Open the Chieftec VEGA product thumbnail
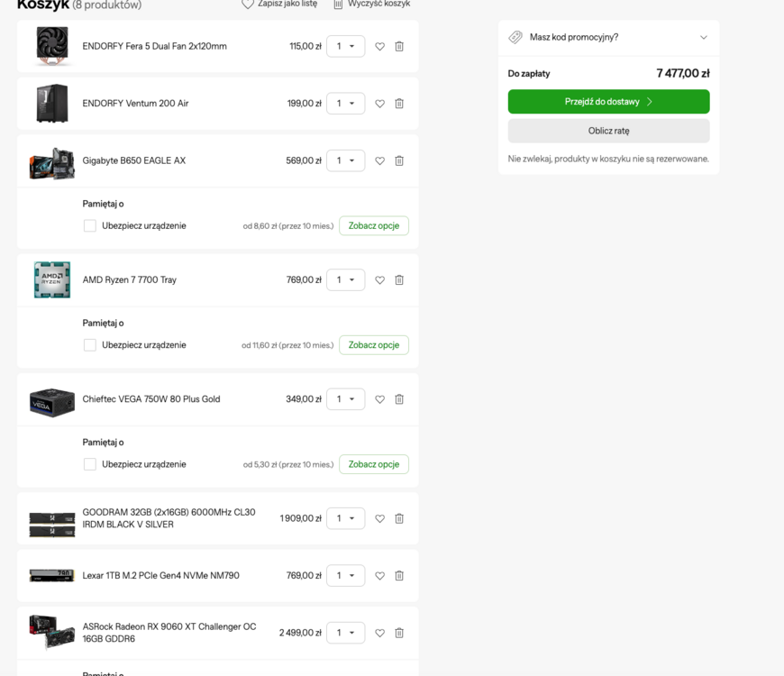Viewport: 784px width, 676px height. (52, 401)
